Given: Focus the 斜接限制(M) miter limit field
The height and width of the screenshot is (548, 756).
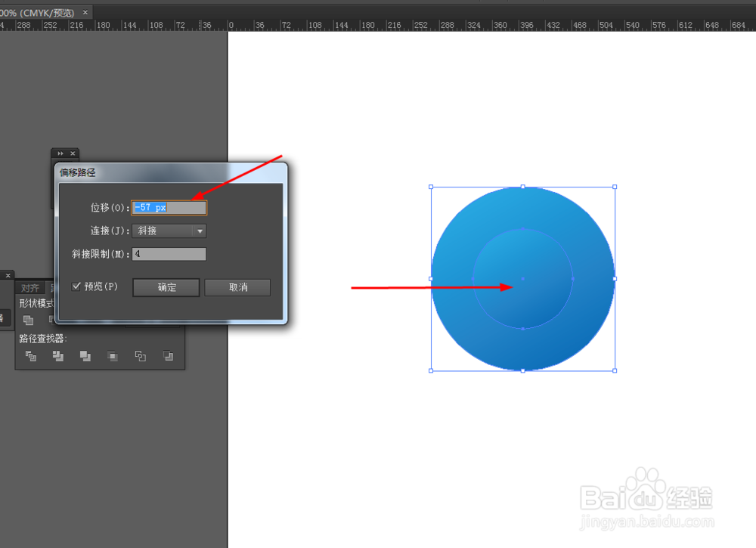Looking at the screenshot, I should 169,254.
